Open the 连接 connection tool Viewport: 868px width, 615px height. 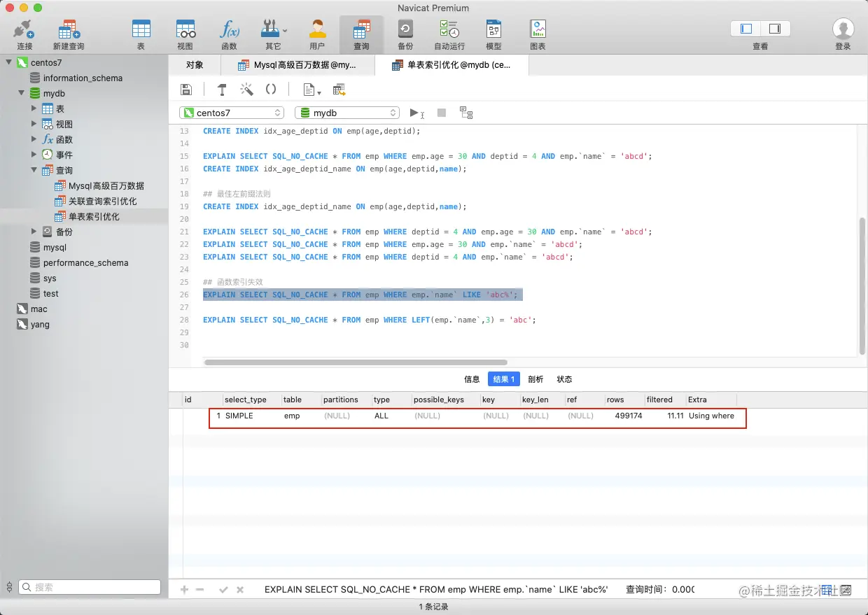24,34
